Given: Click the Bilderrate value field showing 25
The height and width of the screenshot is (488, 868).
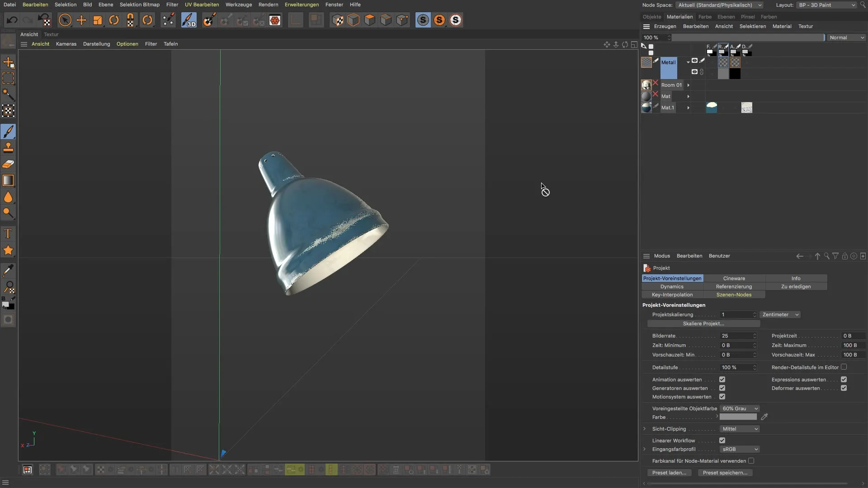Looking at the screenshot, I should [x=738, y=336].
